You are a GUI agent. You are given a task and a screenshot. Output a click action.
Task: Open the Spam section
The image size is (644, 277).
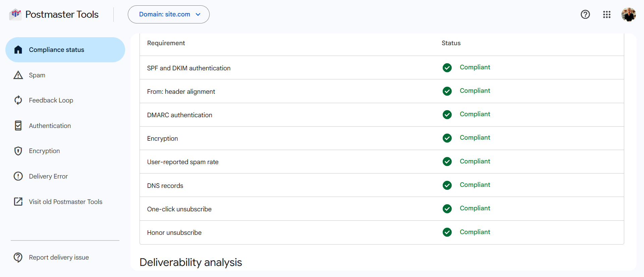click(x=65, y=75)
